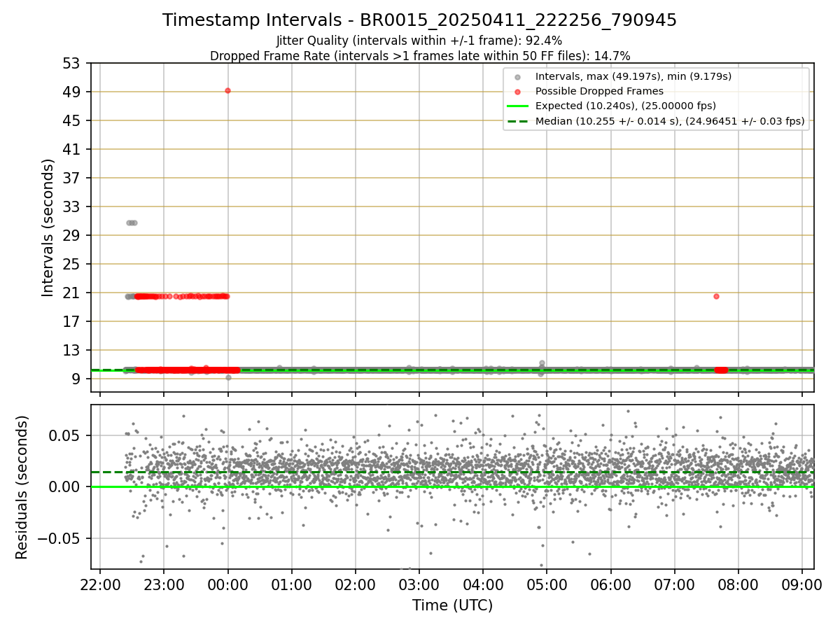This screenshot has height=630, width=840.
Task: Click legend entry 'Intervals, max (49.197s), min (9.179s)'
Action: [633, 76]
